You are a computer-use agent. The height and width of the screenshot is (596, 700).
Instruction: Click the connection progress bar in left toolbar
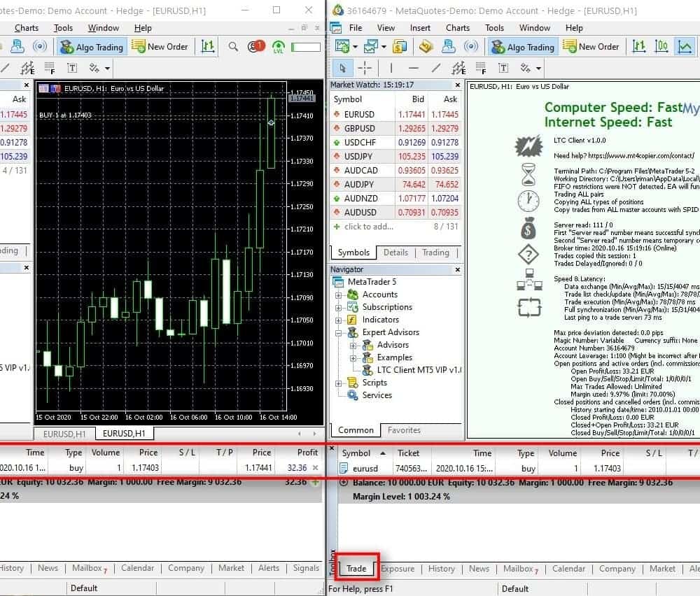tap(306, 47)
